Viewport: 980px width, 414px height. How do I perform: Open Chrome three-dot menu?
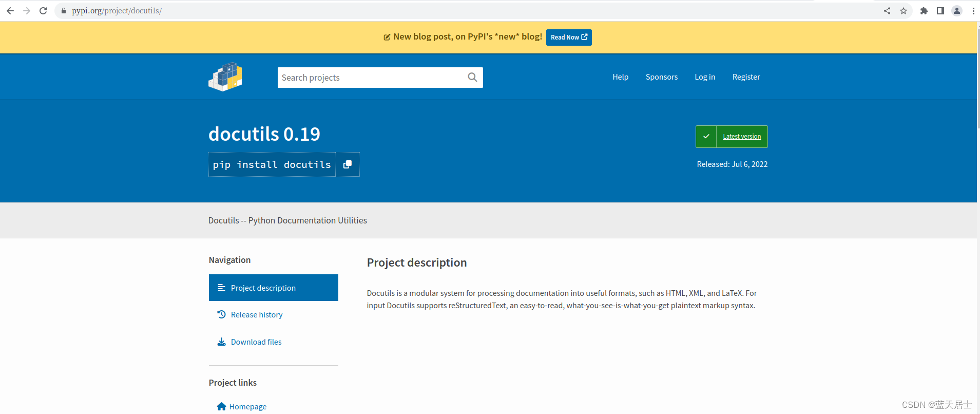click(x=973, y=11)
